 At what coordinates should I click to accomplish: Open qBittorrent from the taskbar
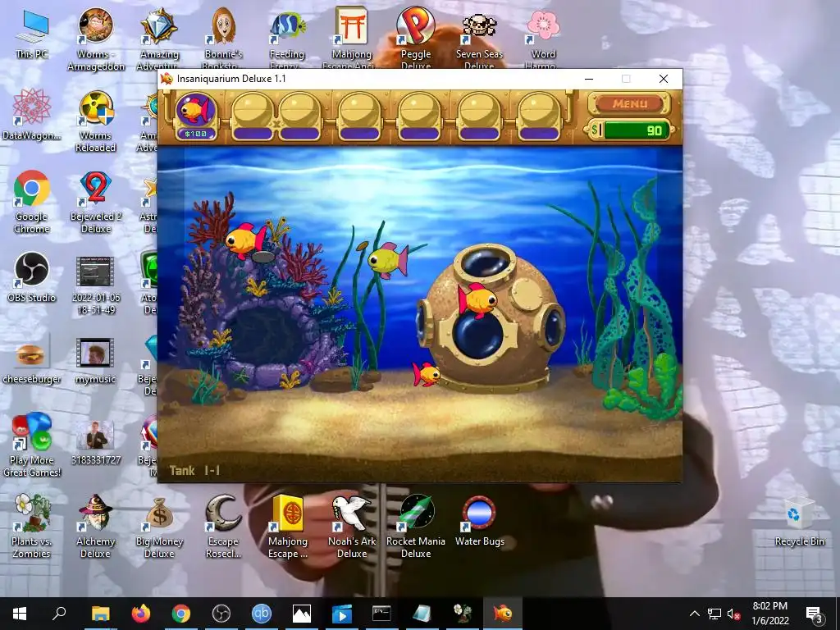262,614
